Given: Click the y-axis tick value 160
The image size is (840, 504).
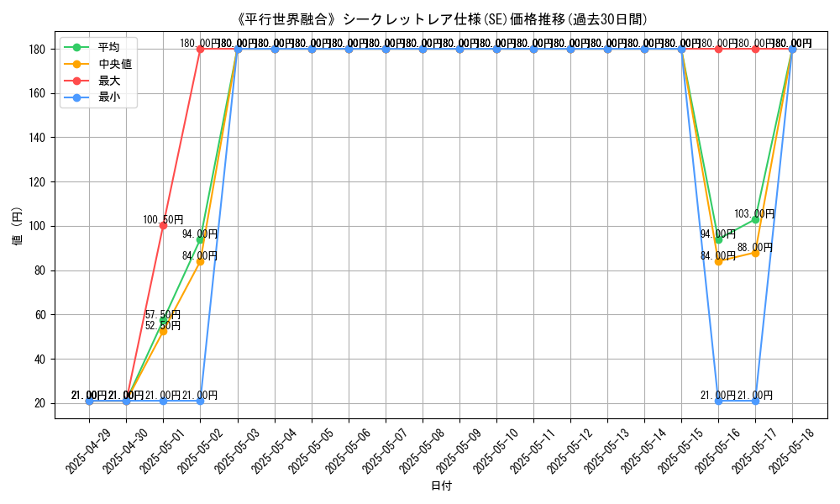Looking at the screenshot, I should tap(38, 93).
